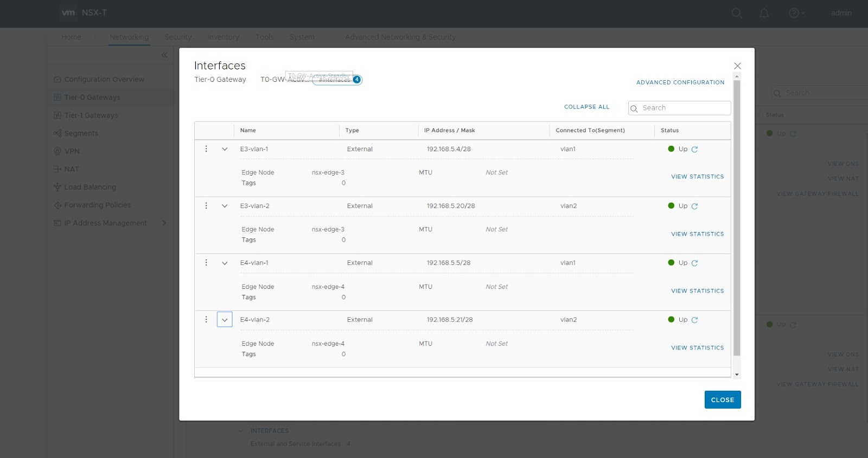This screenshot has width=868, height=458.
Task: View statistics for E3-vlan-1
Action: click(x=697, y=177)
